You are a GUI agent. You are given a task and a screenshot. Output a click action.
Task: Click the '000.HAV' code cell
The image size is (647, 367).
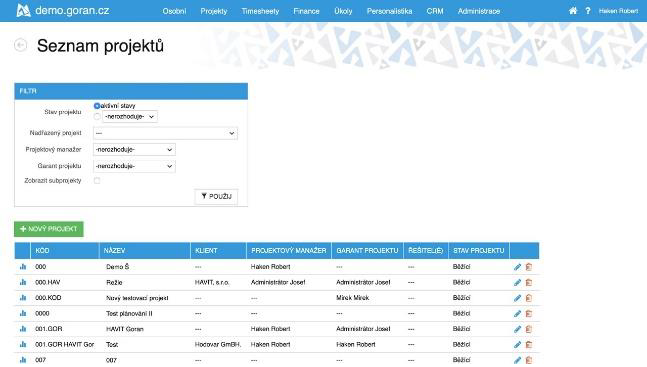(48, 282)
